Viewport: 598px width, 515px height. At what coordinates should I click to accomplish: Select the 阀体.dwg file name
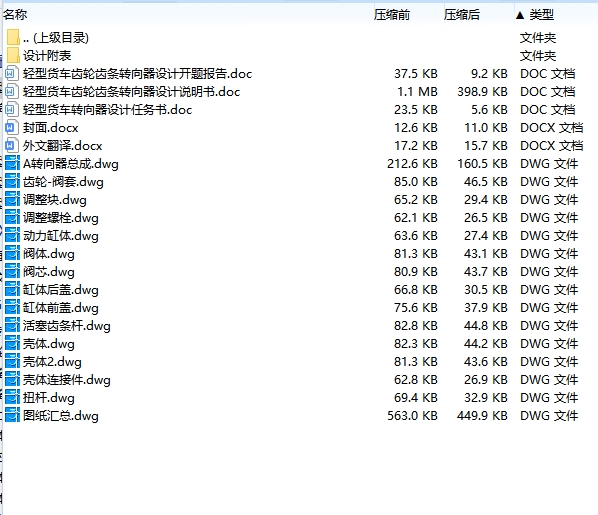(x=48, y=254)
